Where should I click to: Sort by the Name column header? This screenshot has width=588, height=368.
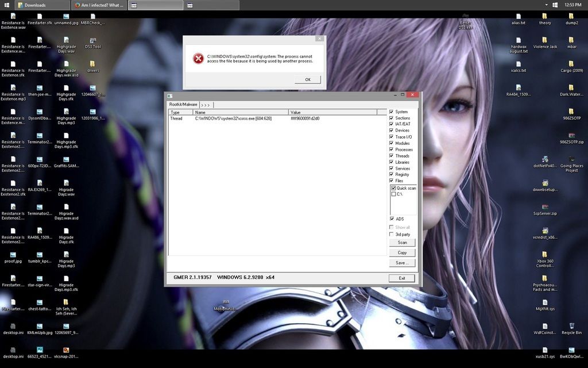[x=241, y=112]
